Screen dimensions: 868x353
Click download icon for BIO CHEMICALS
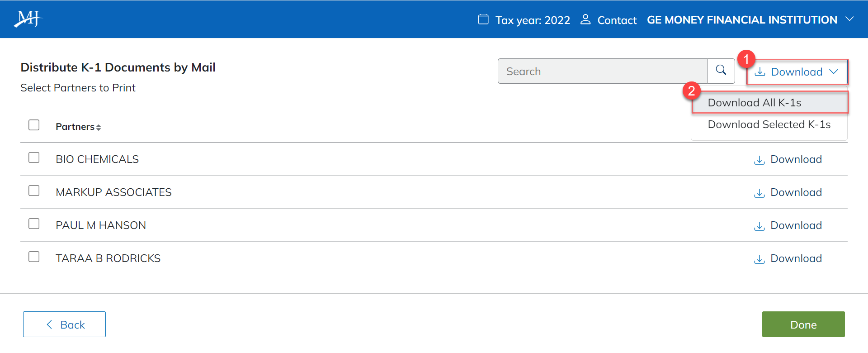759,160
